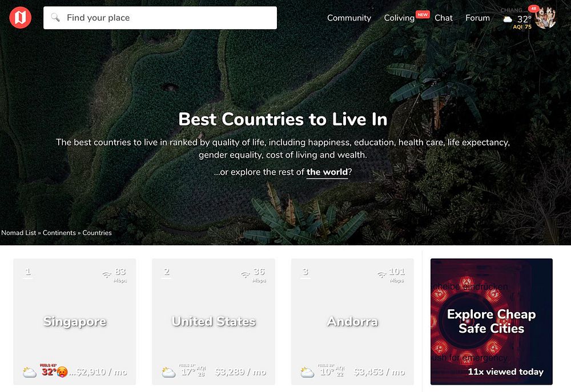This screenshot has height=392, width=571.
Task: Click the red Nomad List logo
Action: 21,18
